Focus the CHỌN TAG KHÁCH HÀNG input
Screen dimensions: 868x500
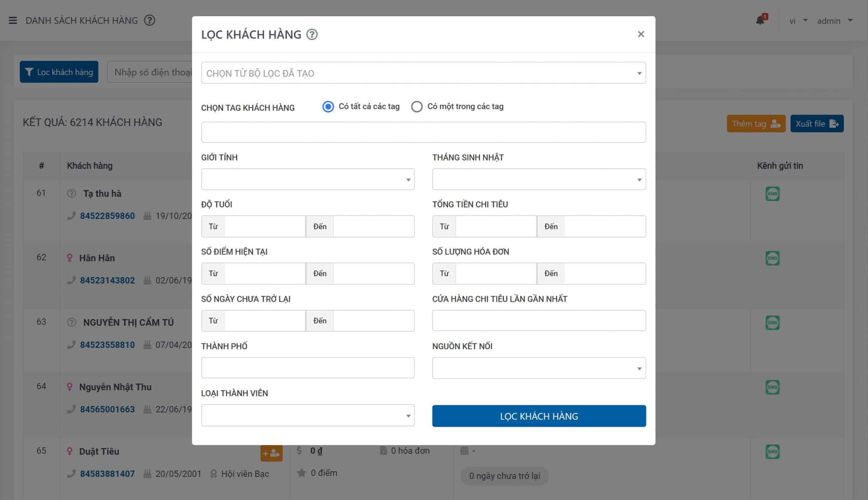pos(423,132)
